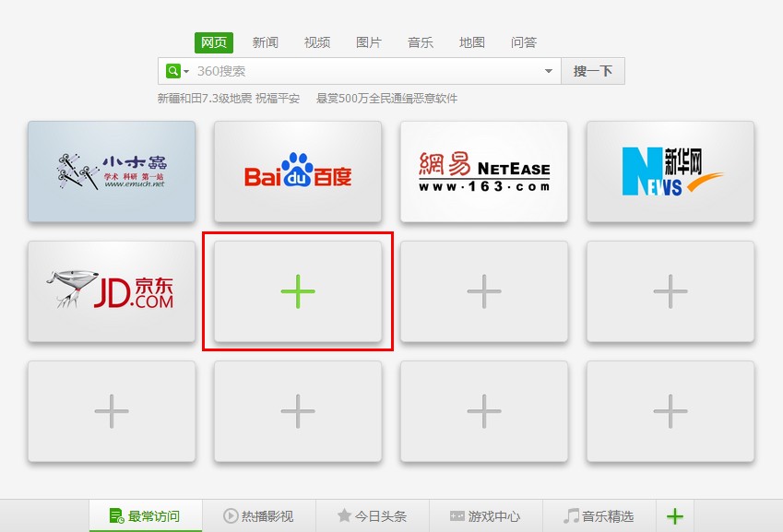Image resolution: width=783 pixels, height=532 pixels.
Task: Click the 搜一下 search button
Action: pyautogui.click(x=593, y=71)
